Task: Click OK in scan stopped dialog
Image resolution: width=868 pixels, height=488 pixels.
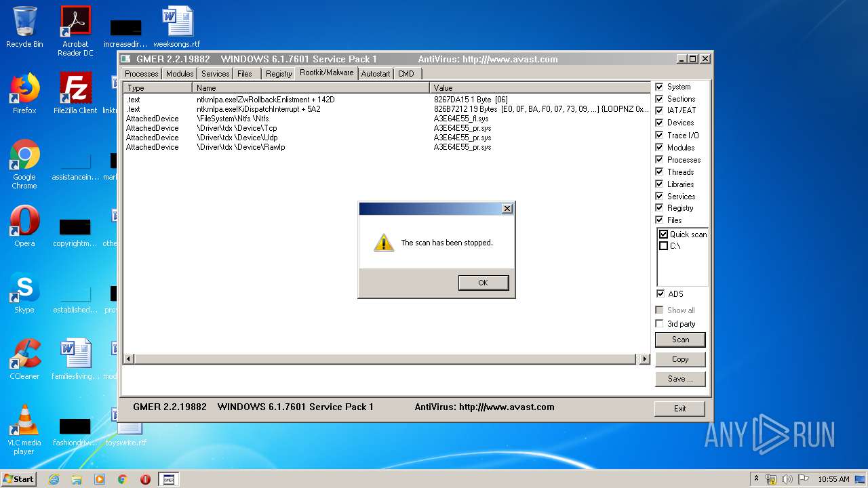Action: click(x=483, y=283)
